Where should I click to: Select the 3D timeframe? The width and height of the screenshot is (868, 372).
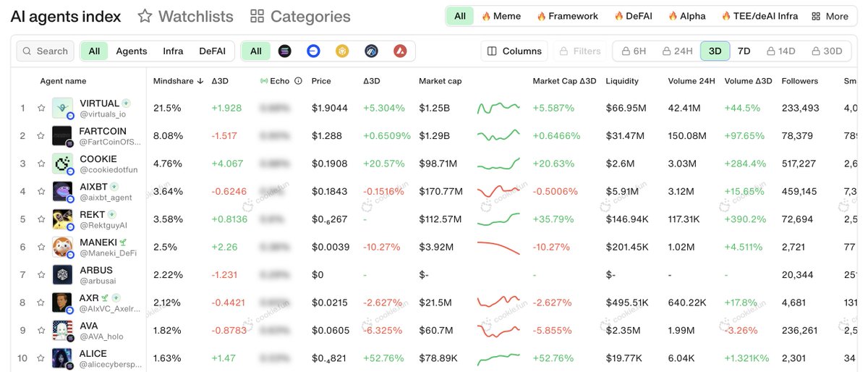(715, 51)
